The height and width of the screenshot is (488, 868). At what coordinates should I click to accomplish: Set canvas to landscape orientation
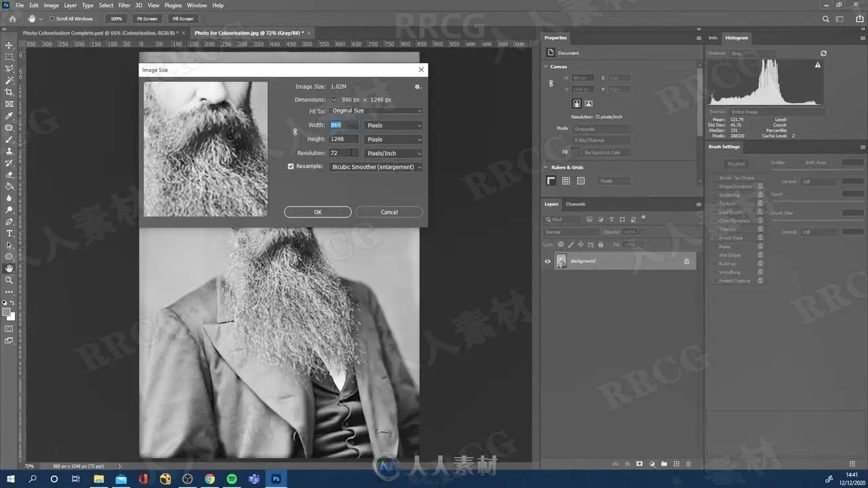pyautogui.click(x=589, y=104)
